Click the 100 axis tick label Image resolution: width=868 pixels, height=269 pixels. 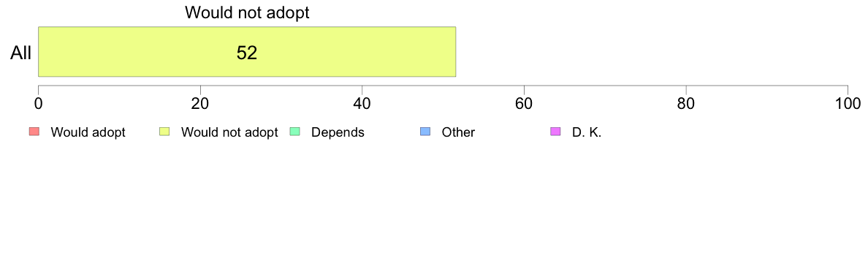pyautogui.click(x=848, y=103)
